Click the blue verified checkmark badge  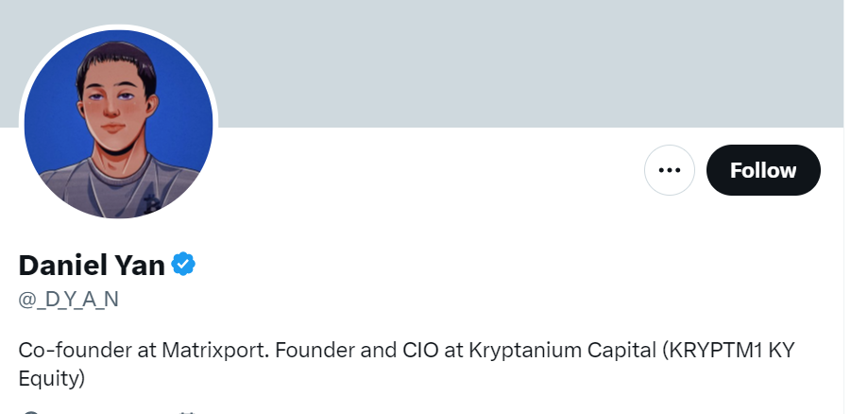tap(183, 265)
